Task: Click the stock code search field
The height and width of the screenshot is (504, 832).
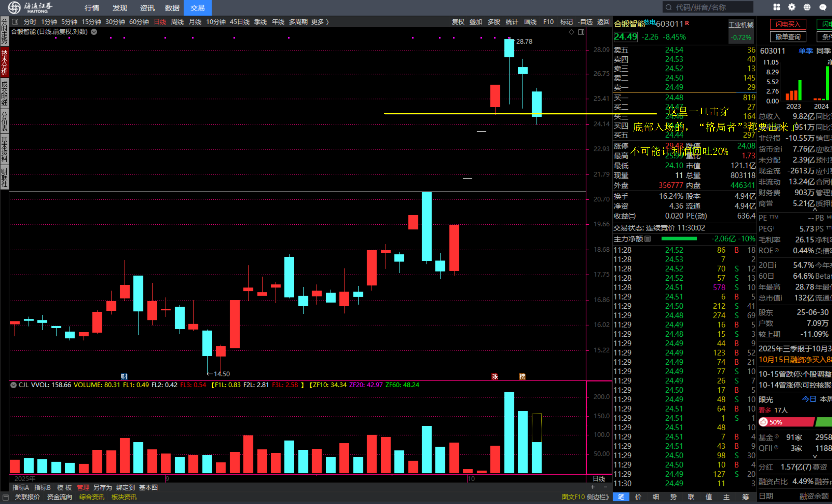Action: 708,7
